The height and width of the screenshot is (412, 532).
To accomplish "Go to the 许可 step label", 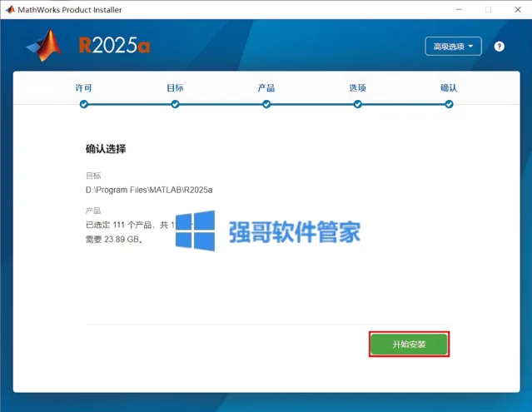I will coord(84,88).
